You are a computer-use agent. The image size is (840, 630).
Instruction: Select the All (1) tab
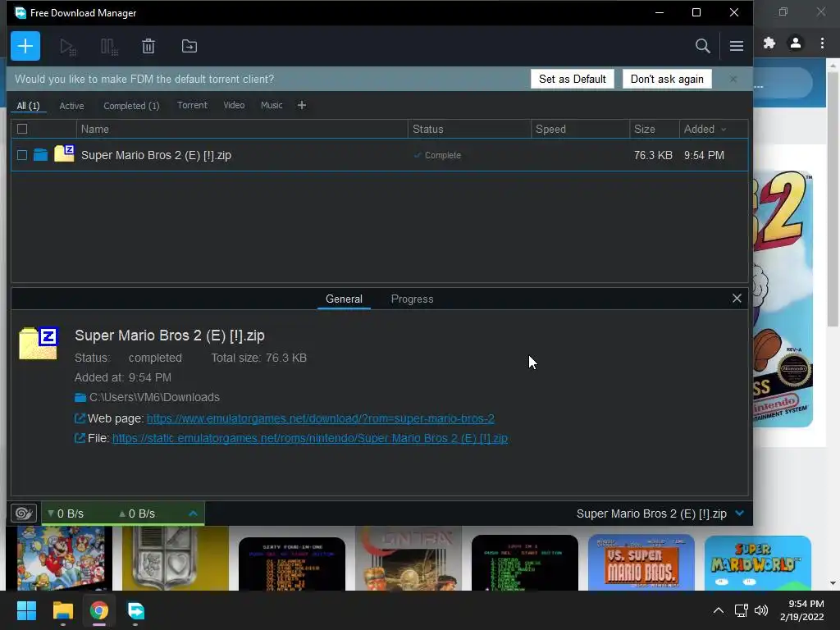tap(29, 106)
